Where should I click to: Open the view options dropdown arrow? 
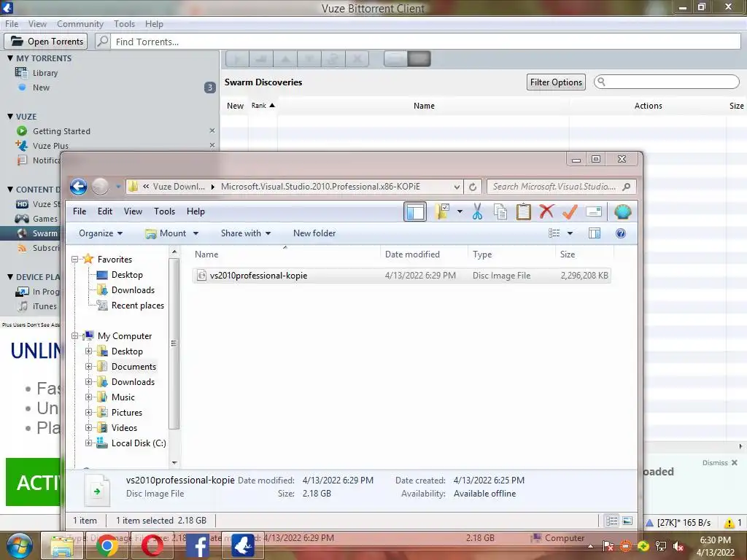570,233
